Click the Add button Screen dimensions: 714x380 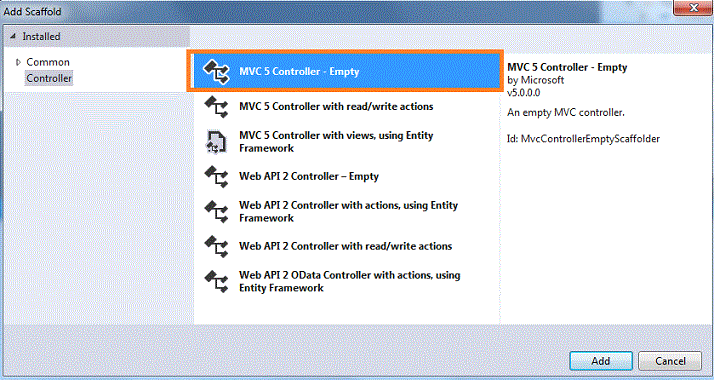coord(601,361)
